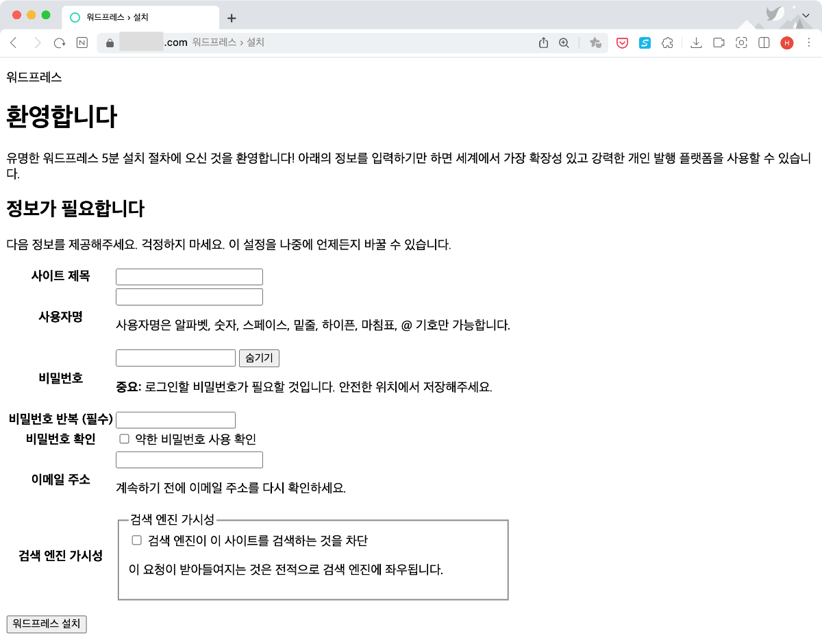Go forward in browser history

click(x=37, y=42)
